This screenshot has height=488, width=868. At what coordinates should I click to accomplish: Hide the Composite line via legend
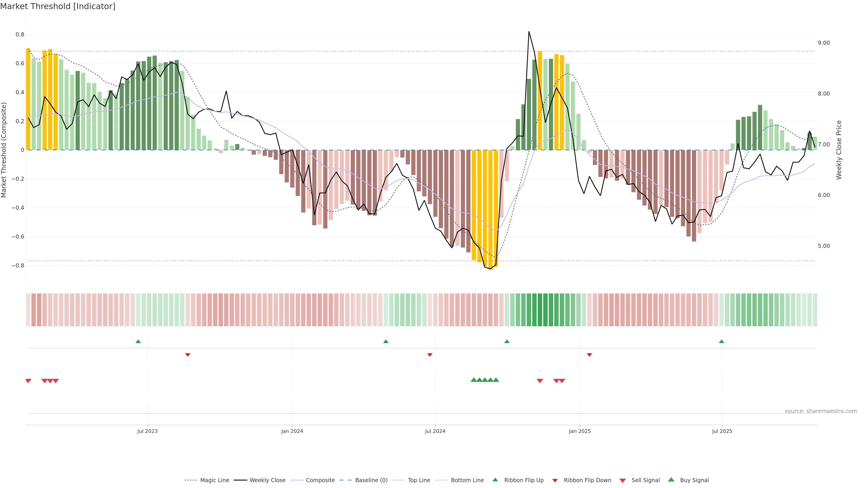[x=320, y=480]
